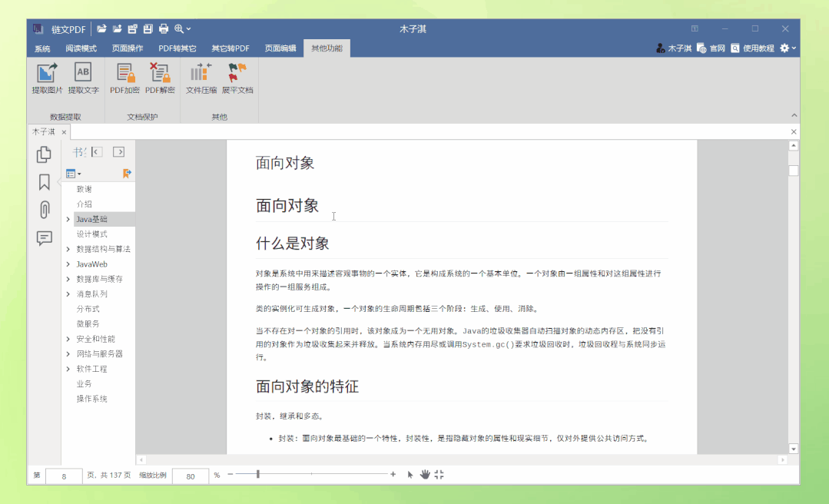Open the 使用教程 tutorial link
829x504 pixels.
click(755, 47)
